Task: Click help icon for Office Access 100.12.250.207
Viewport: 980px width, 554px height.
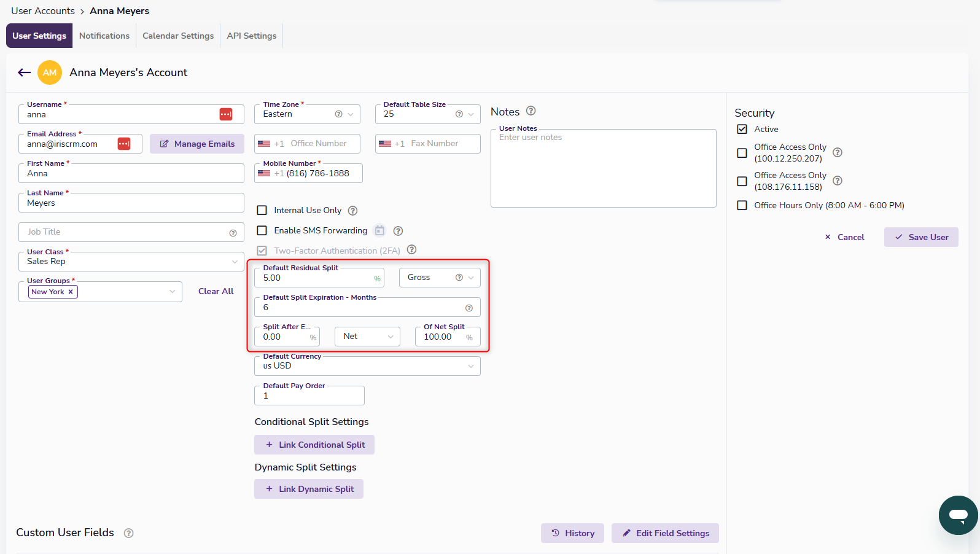Action: tap(838, 152)
